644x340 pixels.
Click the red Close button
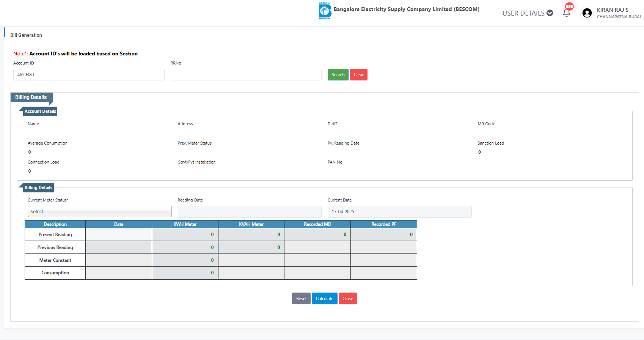pos(348,299)
